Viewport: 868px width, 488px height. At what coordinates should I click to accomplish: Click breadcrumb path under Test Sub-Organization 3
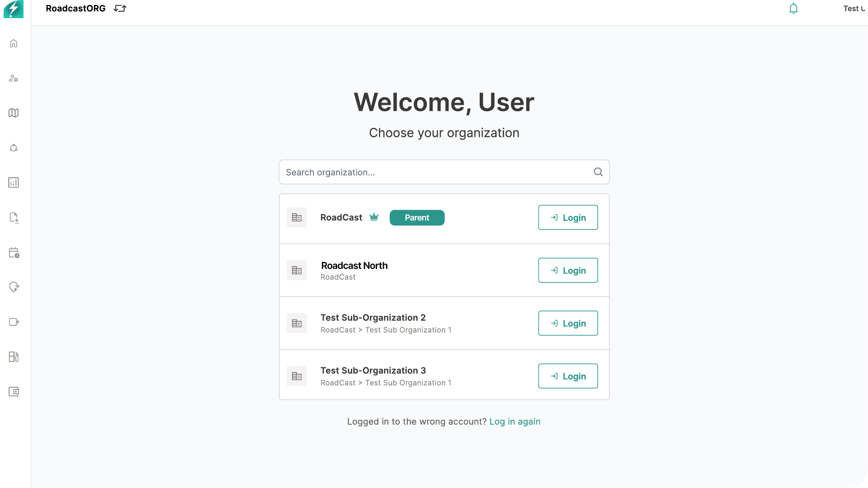pos(386,383)
